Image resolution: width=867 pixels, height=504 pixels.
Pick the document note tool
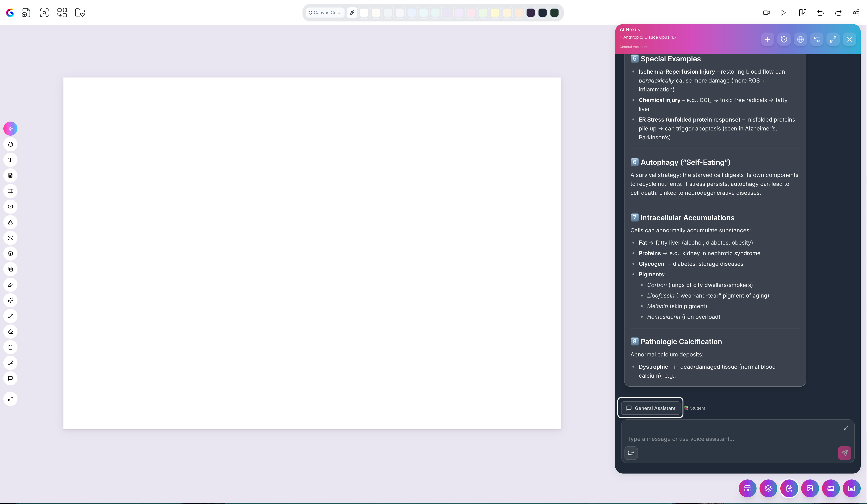(x=10, y=175)
